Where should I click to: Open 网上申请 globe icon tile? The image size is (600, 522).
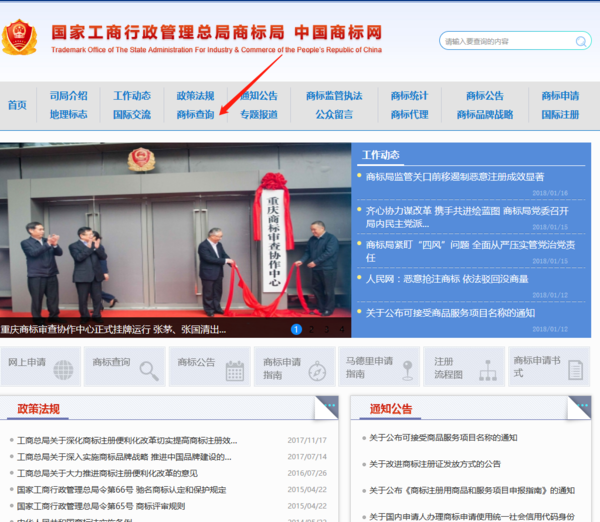pyautogui.click(x=41, y=367)
